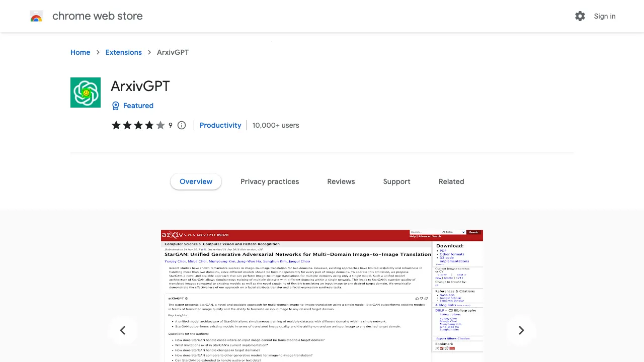Select the Overview tab
Image resolution: width=644 pixels, height=362 pixels.
[x=196, y=182]
